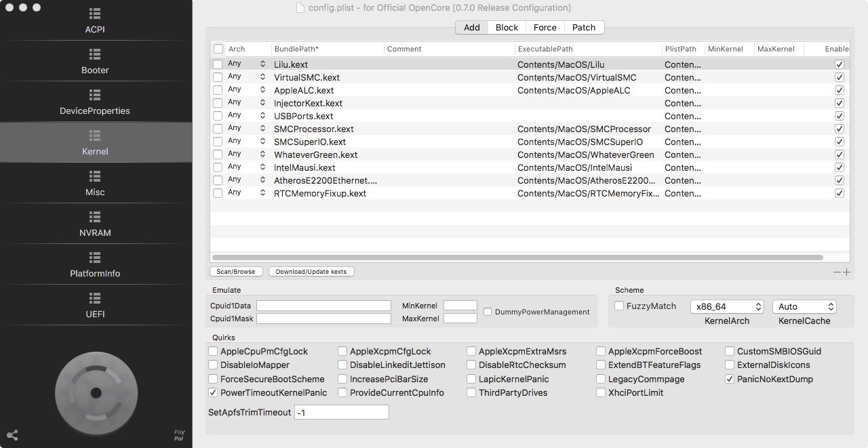The width and height of the screenshot is (868, 448).
Task: Tick the row checkbox for Lilu.kext
Action: (x=218, y=64)
